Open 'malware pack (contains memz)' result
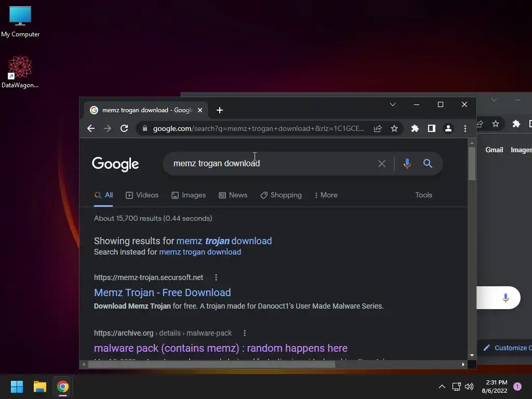532x399 pixels. tap(220, 349)
